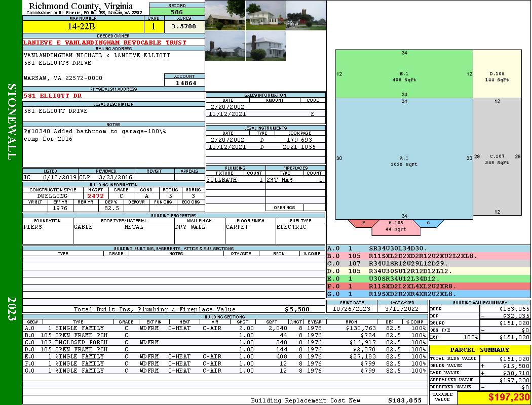
Task: Click the listed date 6/12/2019
Action: [60, 177]
